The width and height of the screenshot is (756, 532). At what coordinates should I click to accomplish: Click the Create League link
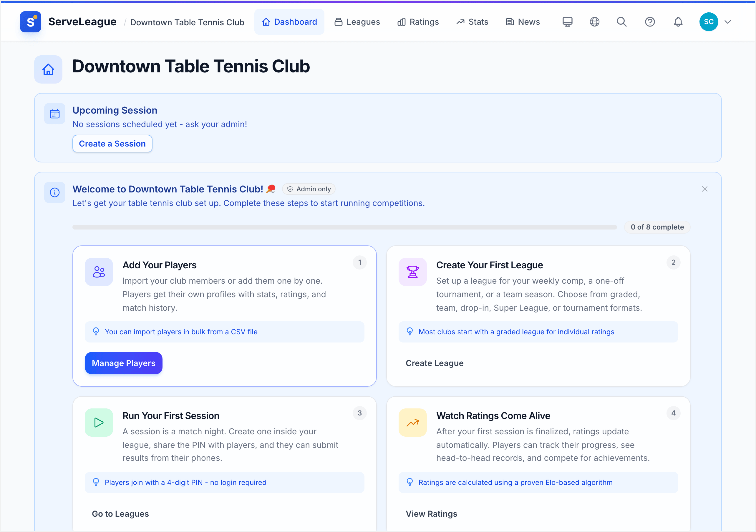pyautogui.click(x=434, y=363)
